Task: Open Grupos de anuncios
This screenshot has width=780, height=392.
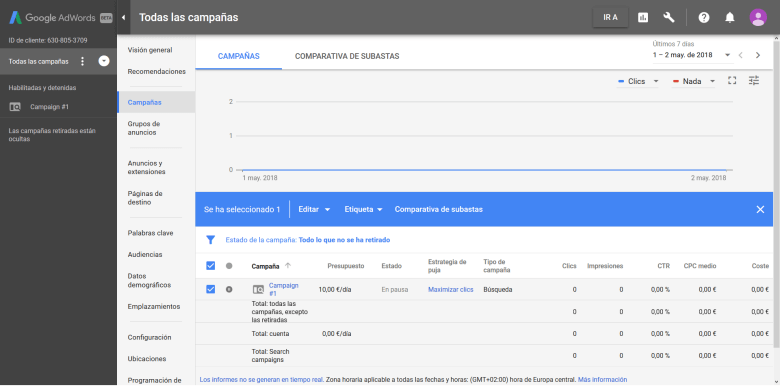Action: pyautogui.click(x=144, y=128)
